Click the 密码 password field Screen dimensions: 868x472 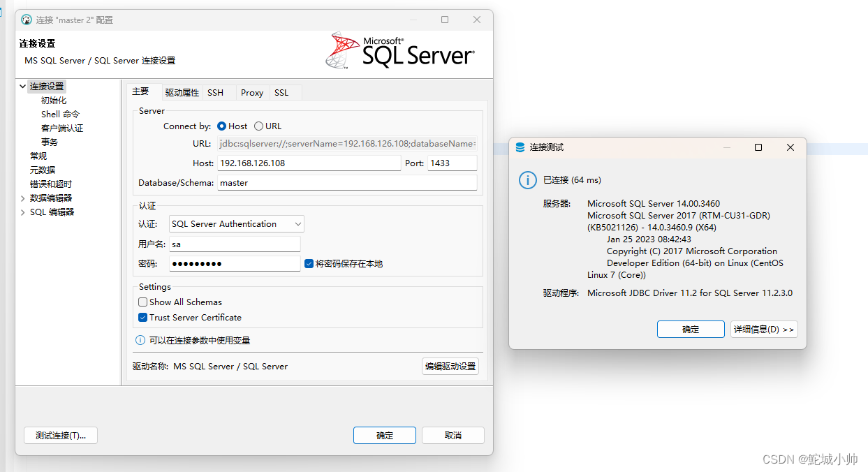[235, 263]
